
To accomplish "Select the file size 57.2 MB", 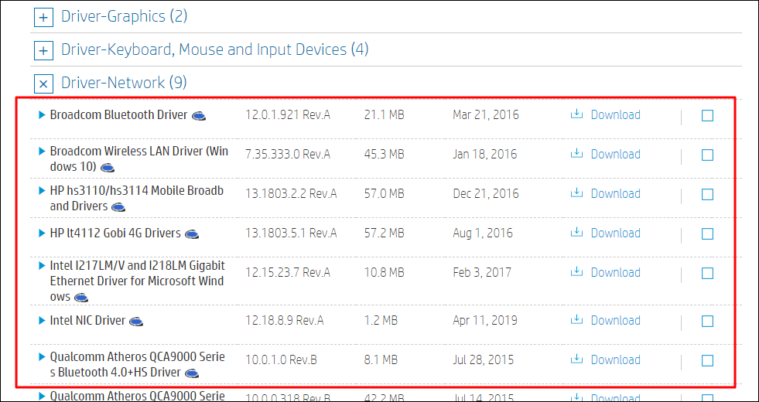I will pos(384,233).
